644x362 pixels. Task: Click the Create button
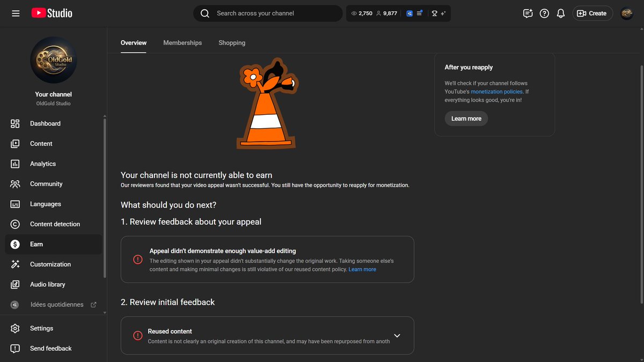tap(592, 13)
